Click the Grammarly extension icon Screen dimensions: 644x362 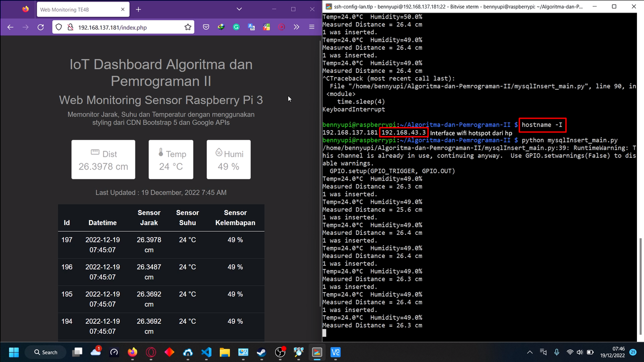pyautogui.click(x=236, y=27)
